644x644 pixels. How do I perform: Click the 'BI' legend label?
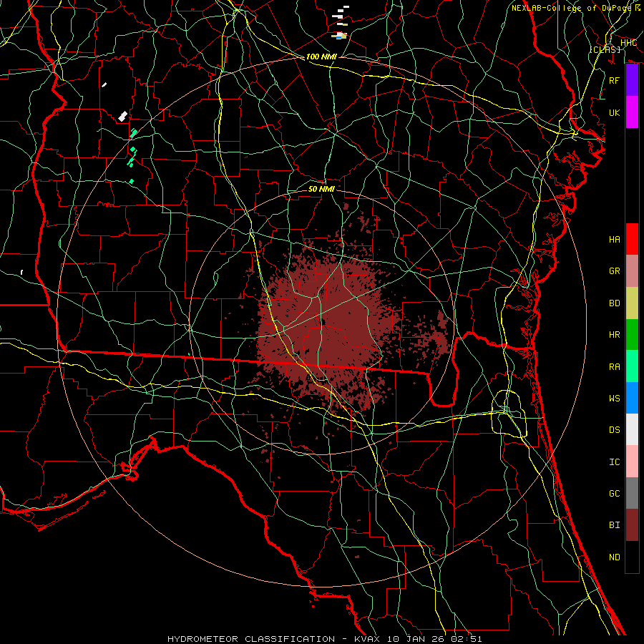point(614,525)
